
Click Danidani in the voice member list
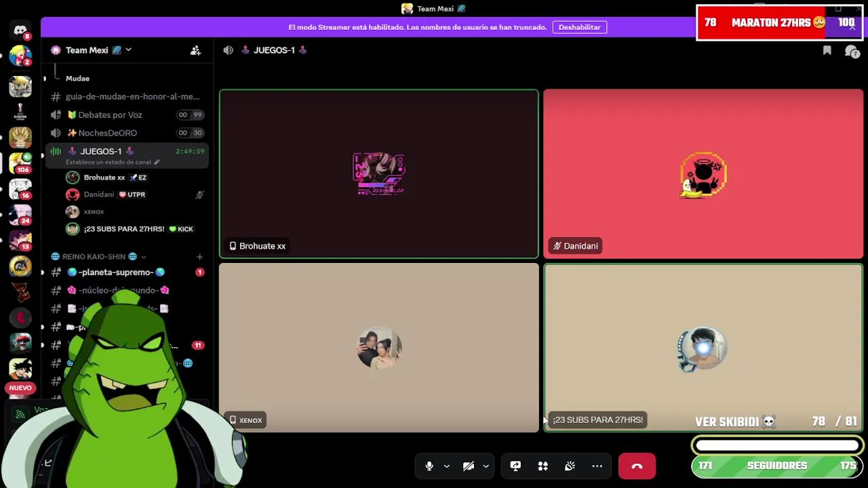click(99, 195)
